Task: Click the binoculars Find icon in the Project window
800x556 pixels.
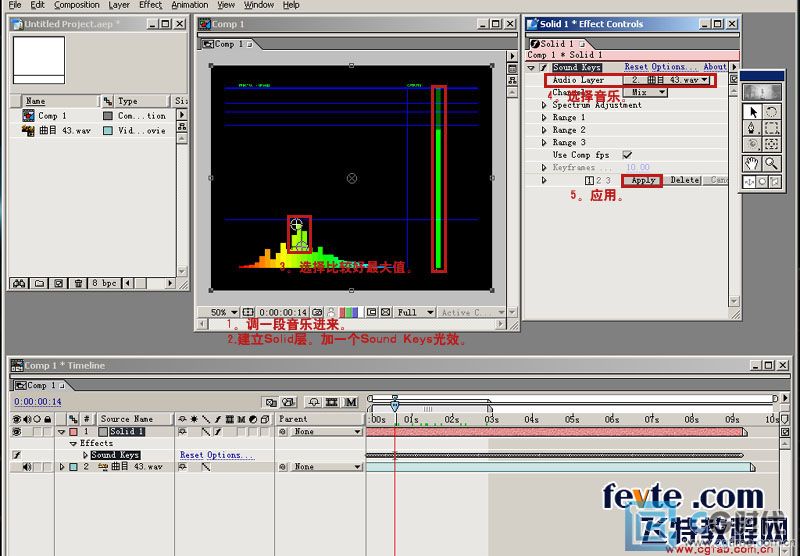Action: coord(19,283)
